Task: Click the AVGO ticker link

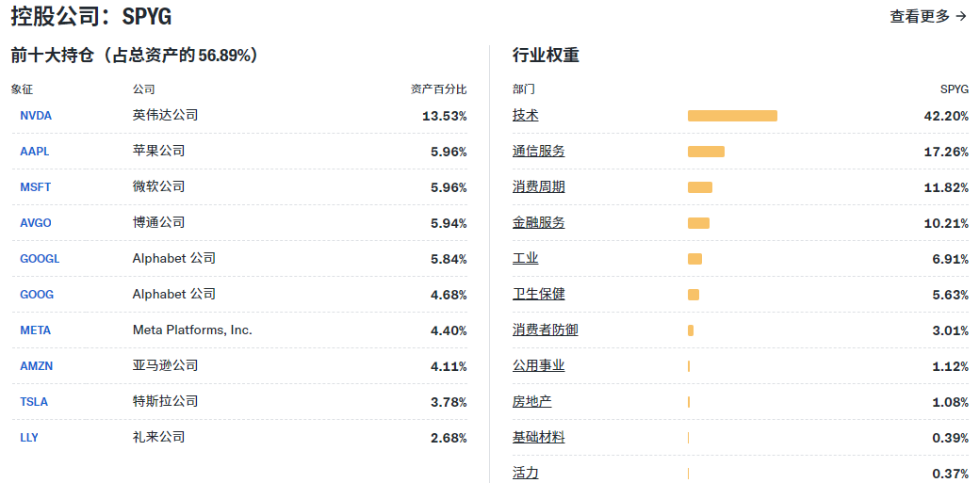Action: click(36, 223)
